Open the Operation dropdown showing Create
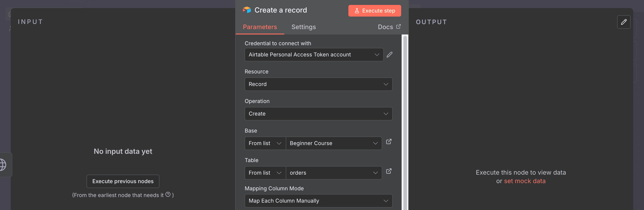 coord(318,114)
